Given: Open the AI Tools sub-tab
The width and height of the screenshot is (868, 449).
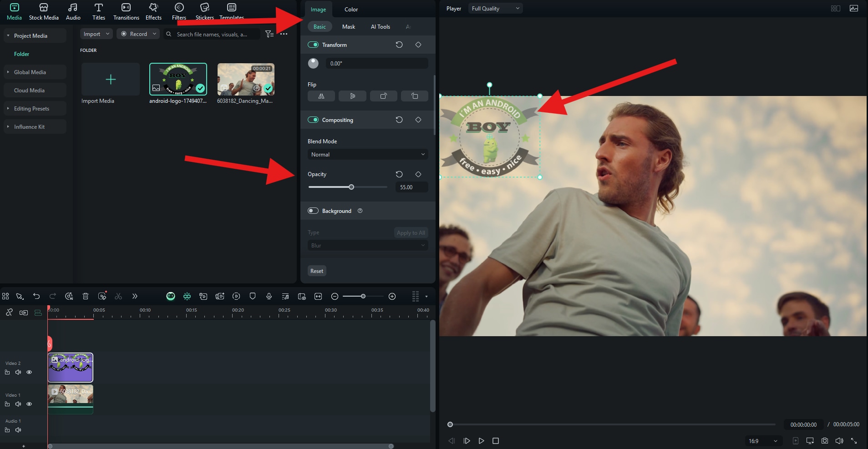Looking at the screenshot, I should click(380, 27).
